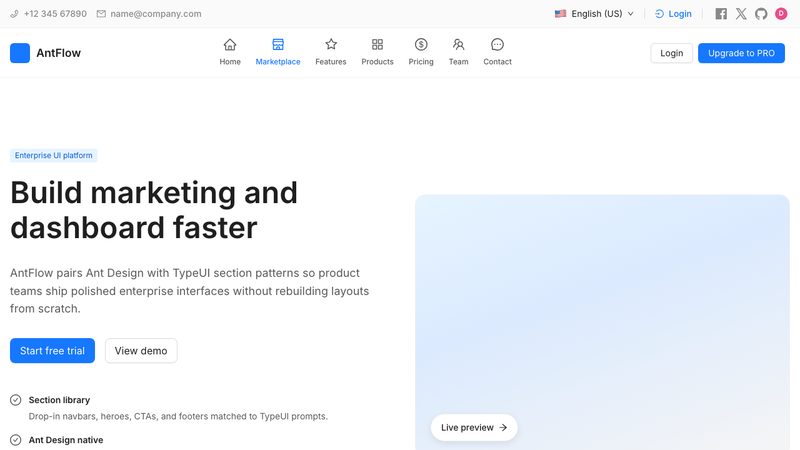Click the blue AntFlow logo square
This screenshot has height=450, width=800.
coord(20,53)
